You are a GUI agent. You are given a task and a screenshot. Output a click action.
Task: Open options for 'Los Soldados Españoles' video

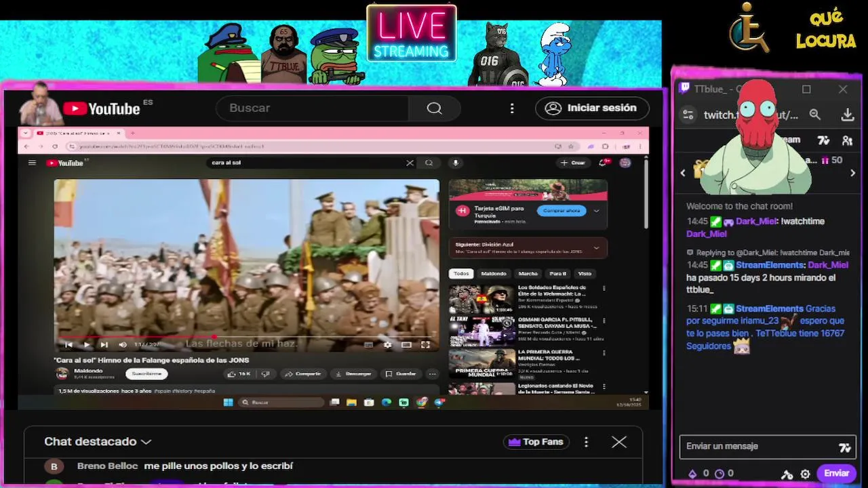click(x=604, y=288)
